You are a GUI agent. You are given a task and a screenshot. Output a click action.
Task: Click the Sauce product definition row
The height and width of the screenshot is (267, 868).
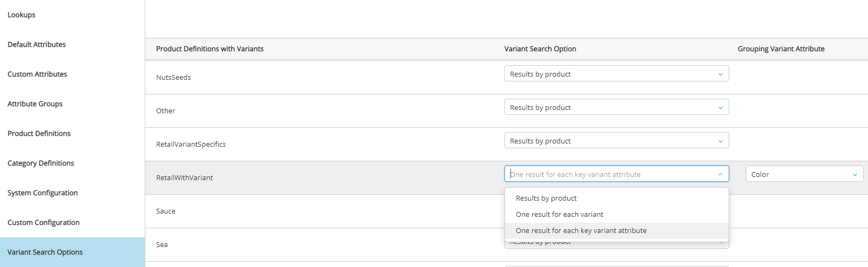coord(166,211)
